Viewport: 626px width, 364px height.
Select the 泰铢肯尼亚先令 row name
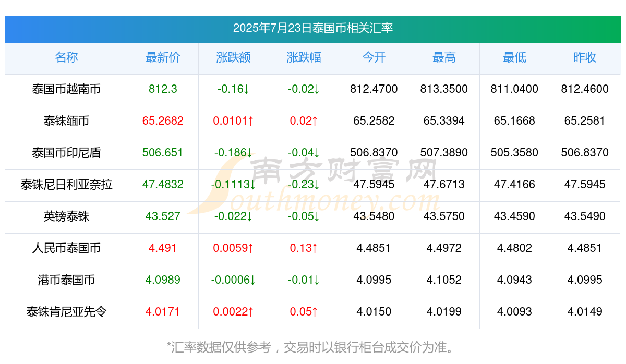point(66,312)
